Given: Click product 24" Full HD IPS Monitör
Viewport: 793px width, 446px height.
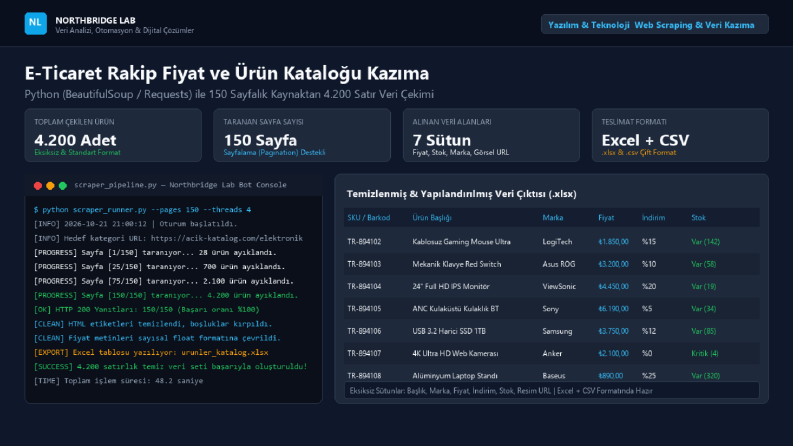Looking at the screenshot, I should [451, 286].
